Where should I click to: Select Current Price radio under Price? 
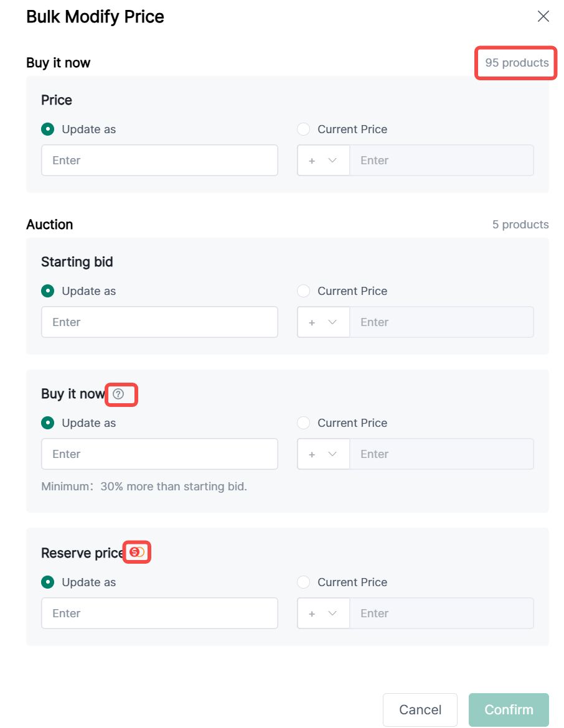pyautogui.click(x=304, y=129)
